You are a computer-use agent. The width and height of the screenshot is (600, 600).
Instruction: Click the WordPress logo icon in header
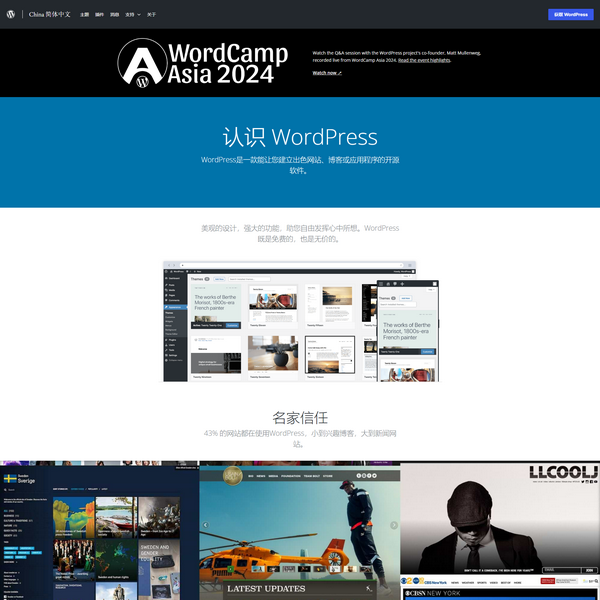(x=11, y=15)
